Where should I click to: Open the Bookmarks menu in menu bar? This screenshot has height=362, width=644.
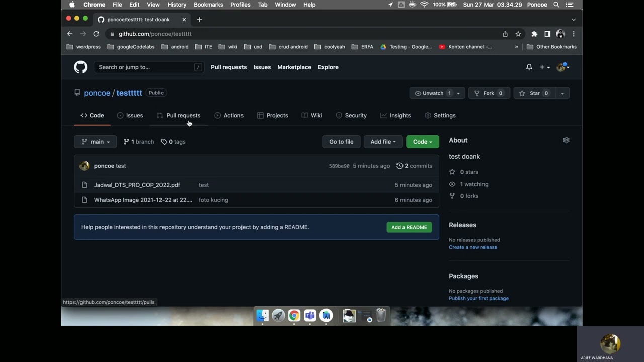[208, 5]
